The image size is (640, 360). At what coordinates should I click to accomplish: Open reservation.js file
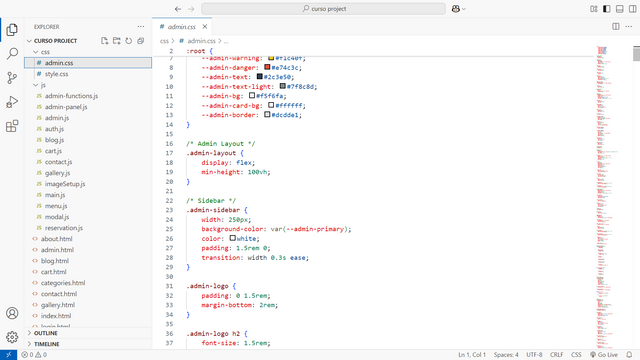88,228
